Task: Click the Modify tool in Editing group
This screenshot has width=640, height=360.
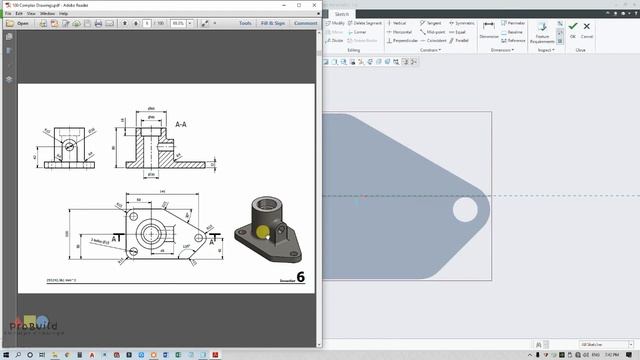Action: click(x=335, y=23)
